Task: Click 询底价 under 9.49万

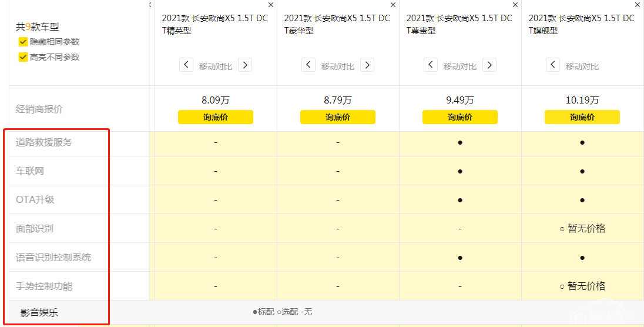Action: 460,117
